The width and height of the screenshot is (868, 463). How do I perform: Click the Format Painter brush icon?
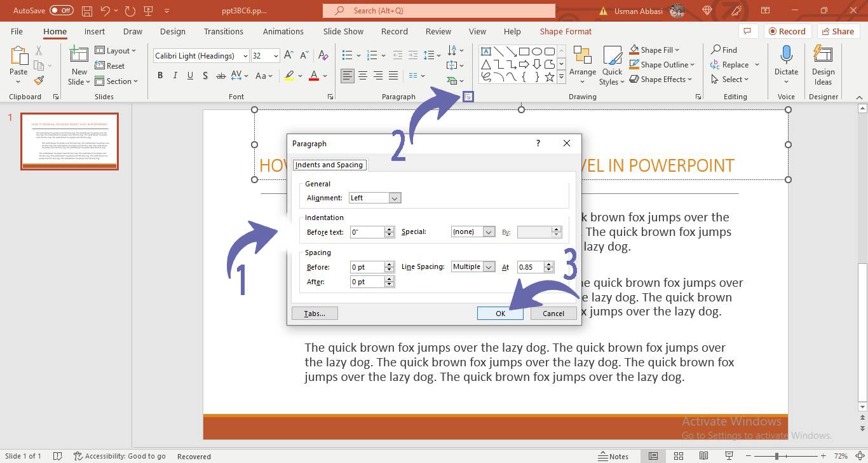point(39,81)
